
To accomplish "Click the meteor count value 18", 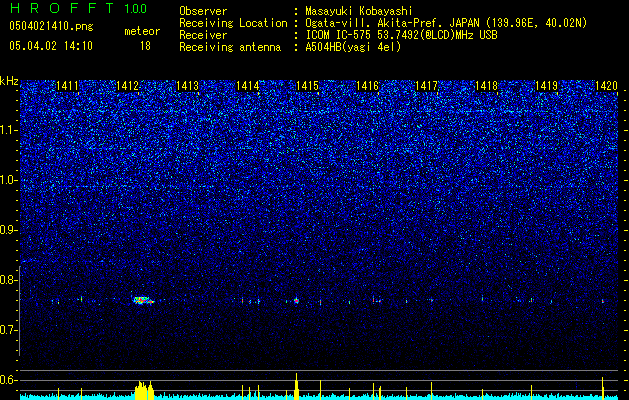I will point(145,46).
